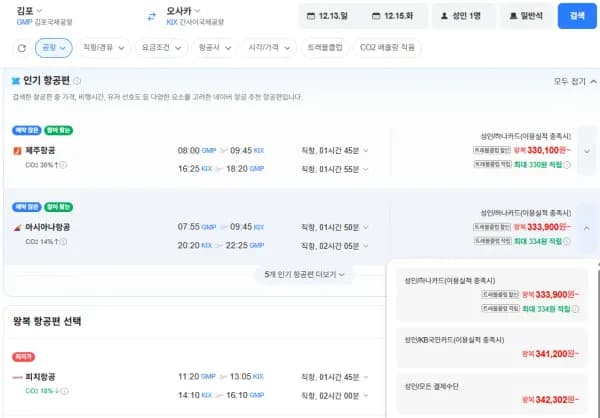The width and height of the screenshot is (600, 418).
Task: Expand 제주항공 price options chevron
Action: coord(587,151)
